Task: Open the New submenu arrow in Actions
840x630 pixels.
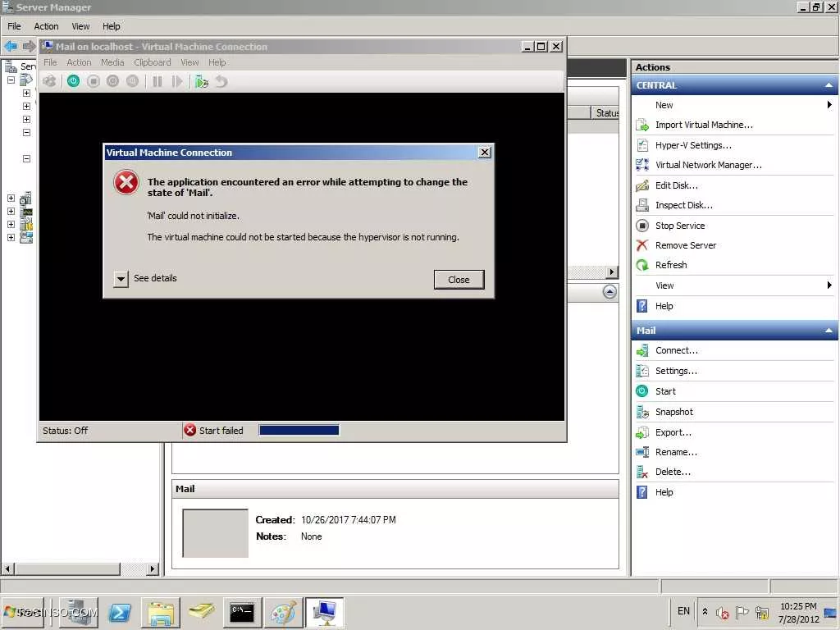Action: [829, 105]
